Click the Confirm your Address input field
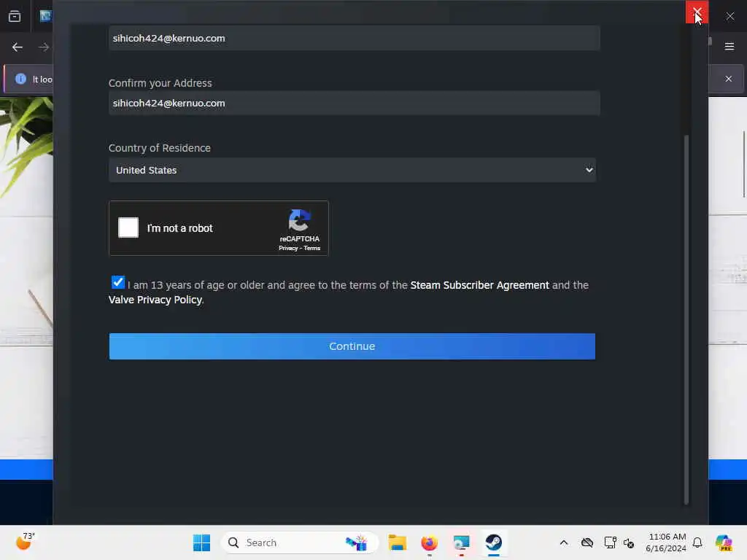The height and width of the screenshot is (560, 747). coord(354,103)
